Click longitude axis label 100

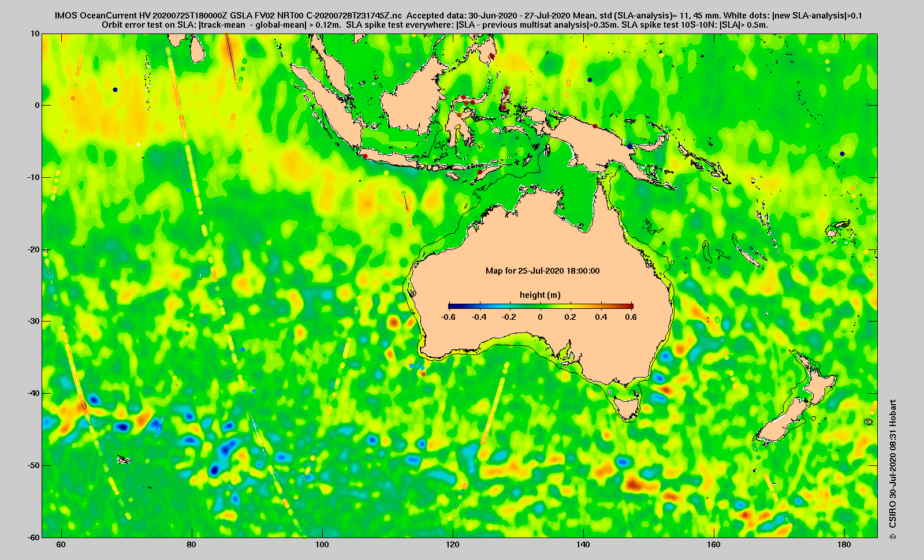322,545
